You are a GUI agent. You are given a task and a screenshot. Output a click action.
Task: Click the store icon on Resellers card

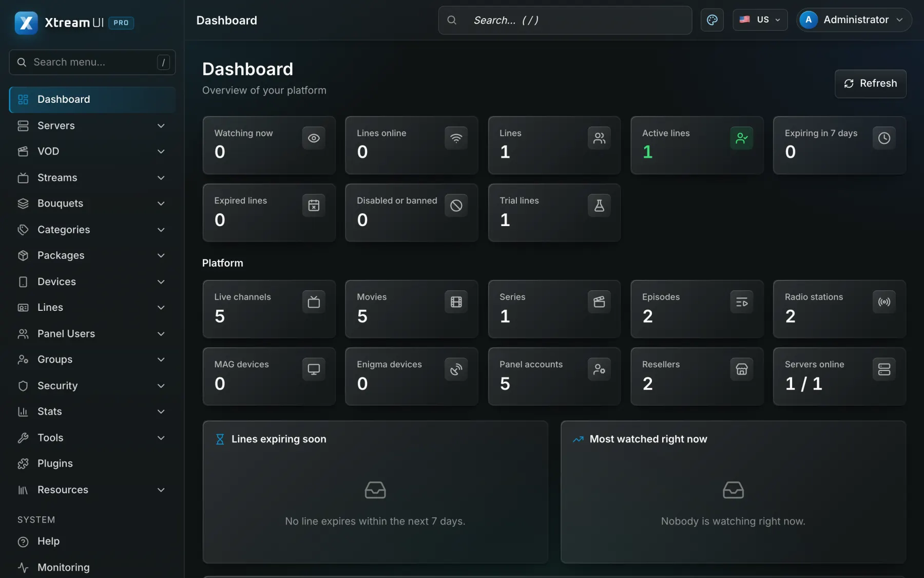742,369
